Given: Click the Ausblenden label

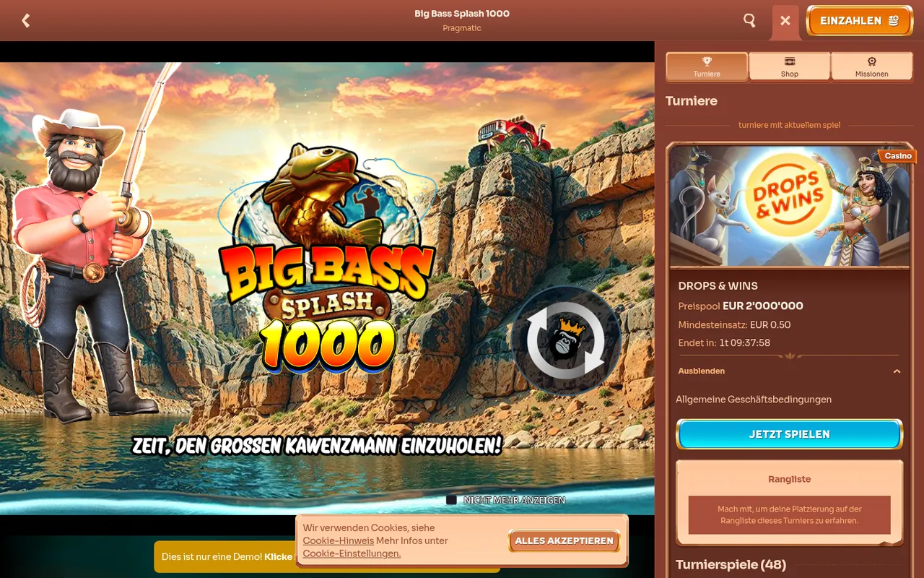Looking at the screenshot, I should (702, 371).
